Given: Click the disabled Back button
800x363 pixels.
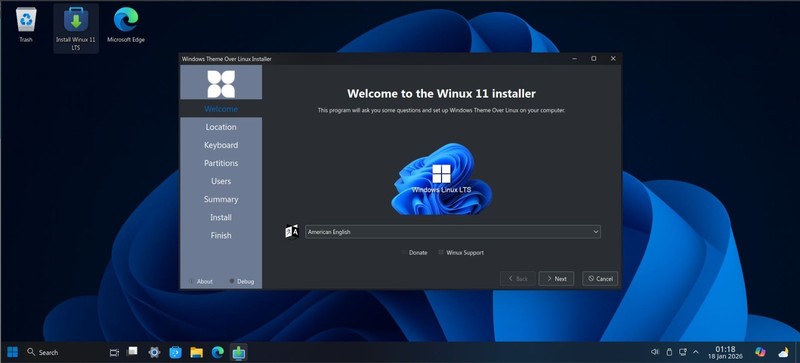Looking at the screenshot, I should click(517, 279).
